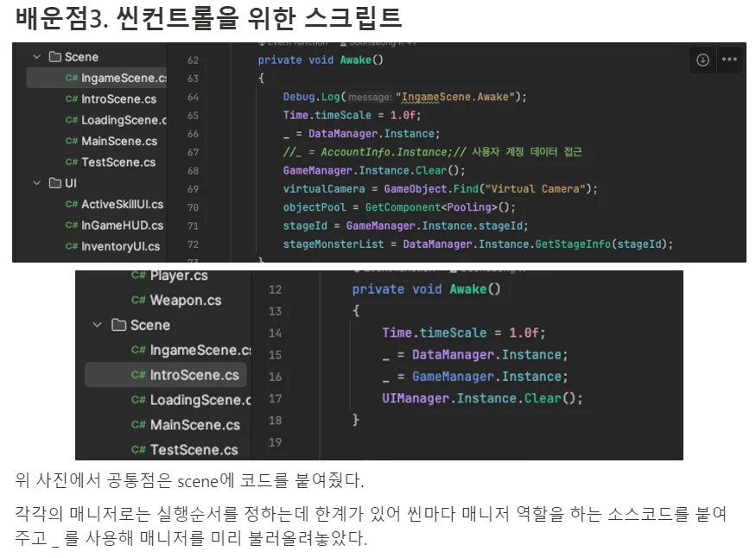
Task: Collapse the Scene folder in lower tree
Action: [98, 326]
